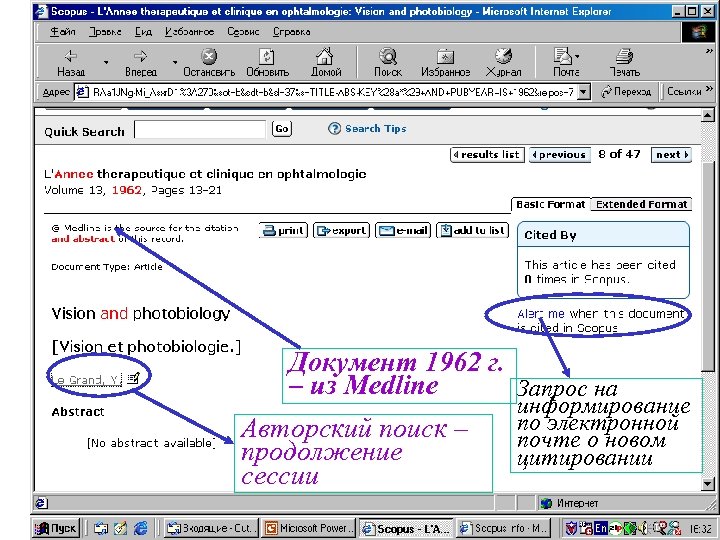Refresh the page with Обновить
The image size is (720, 540).
[x=267, y=63]
